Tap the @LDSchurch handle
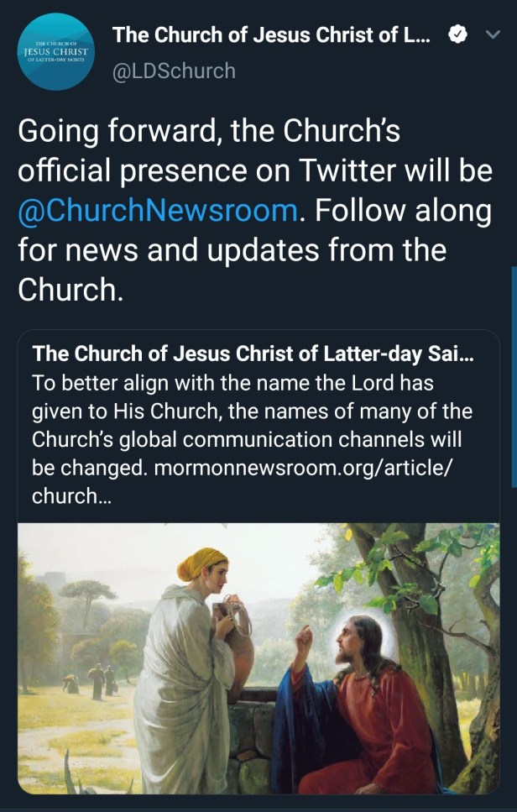 tap(174, 71)
